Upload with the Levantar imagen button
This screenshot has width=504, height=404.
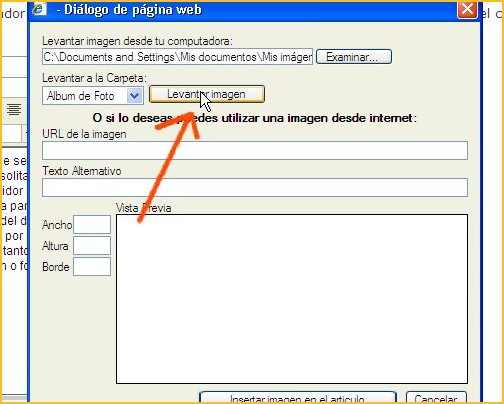[x=207, y=94]
